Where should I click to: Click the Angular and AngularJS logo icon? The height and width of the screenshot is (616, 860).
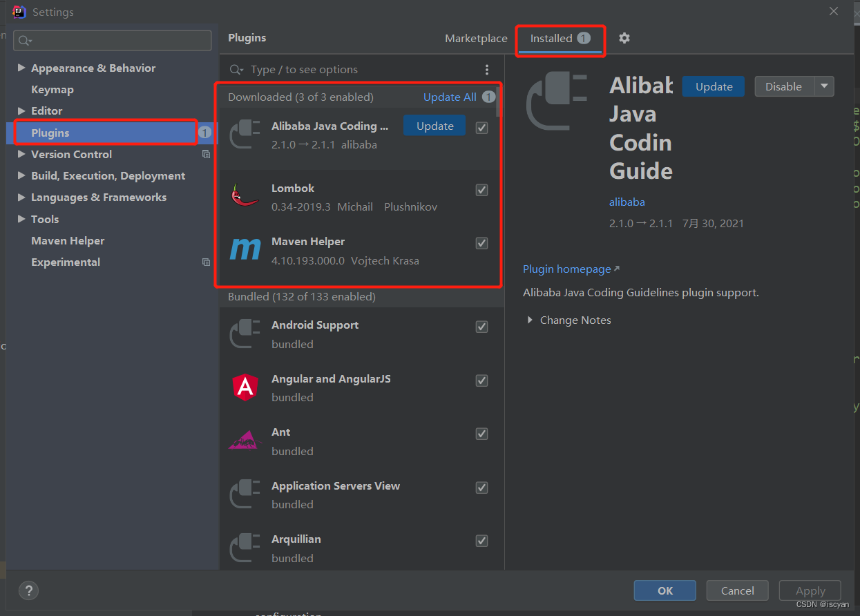[x=245, y=387]
